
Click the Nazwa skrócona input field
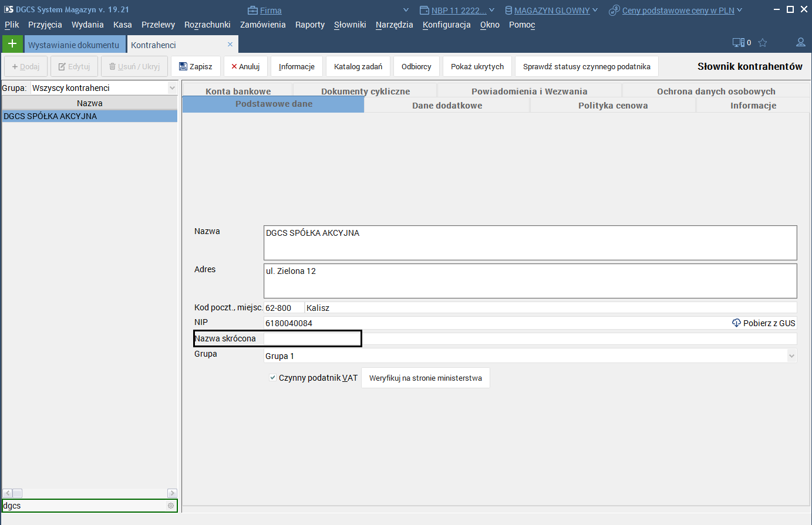coord(530,338)
